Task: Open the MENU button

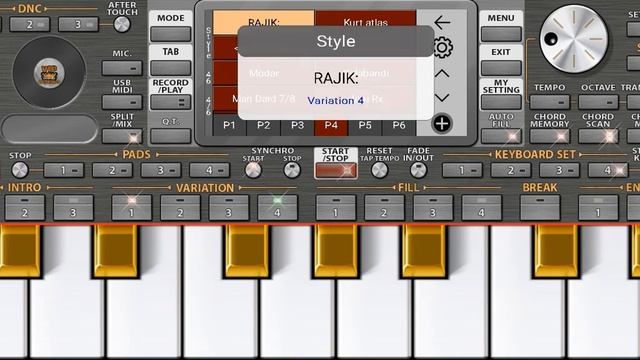Action: click(x=501, y=34)
